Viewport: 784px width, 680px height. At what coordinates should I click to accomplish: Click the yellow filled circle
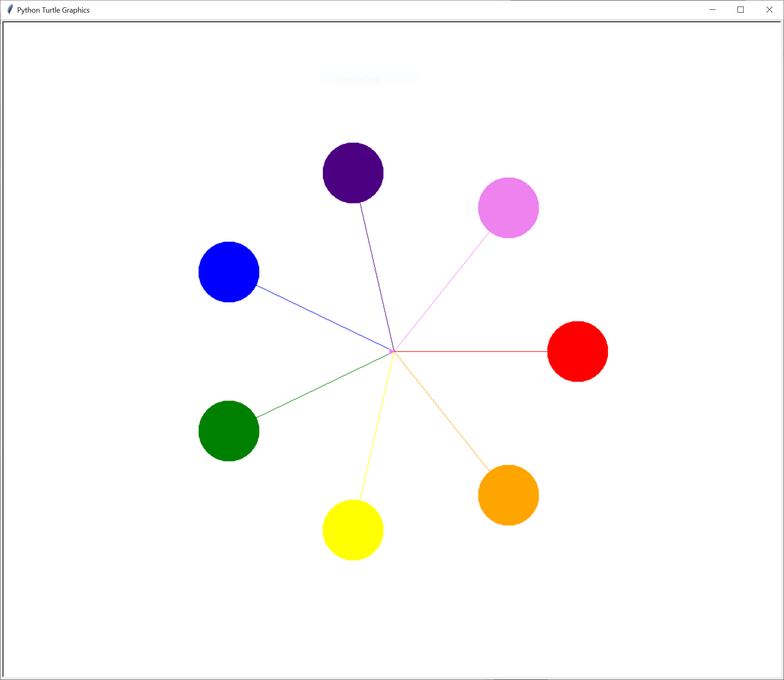coord(353,530)
